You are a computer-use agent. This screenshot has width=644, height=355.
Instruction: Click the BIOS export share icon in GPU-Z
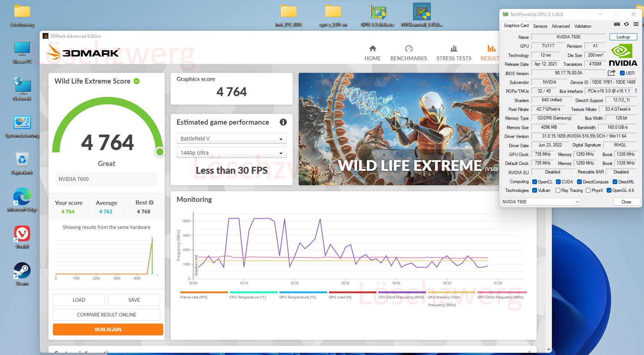(x=611, y=73)
